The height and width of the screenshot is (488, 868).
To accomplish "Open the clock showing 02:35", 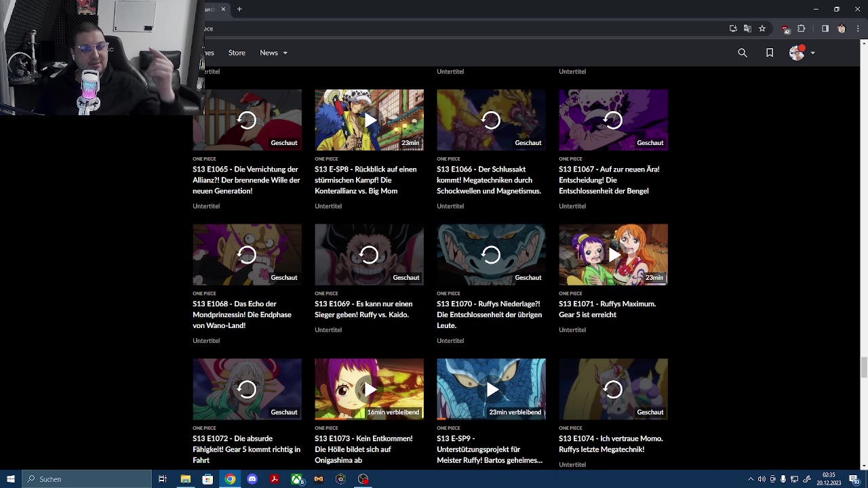I will (x=829, y=479).
